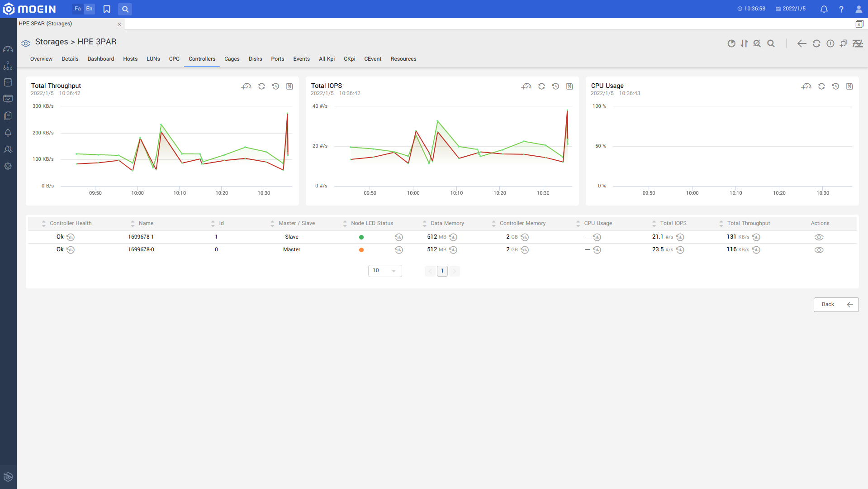Open the storage database sidebar icon
The width and height of the screenshot is (868, 489).
[8, 82]
